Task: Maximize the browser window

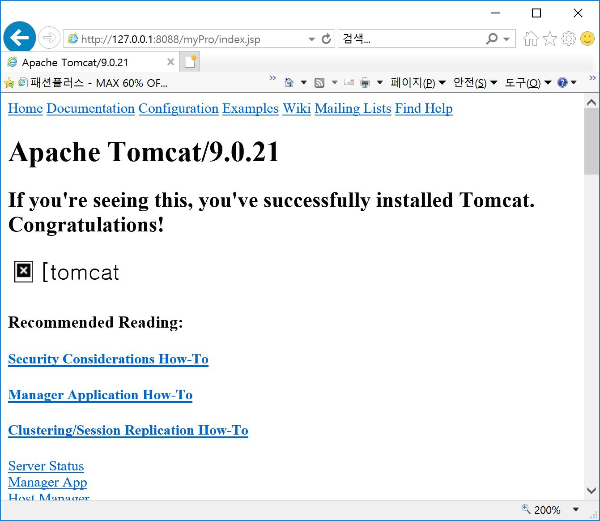Action: tap(536, 13)
